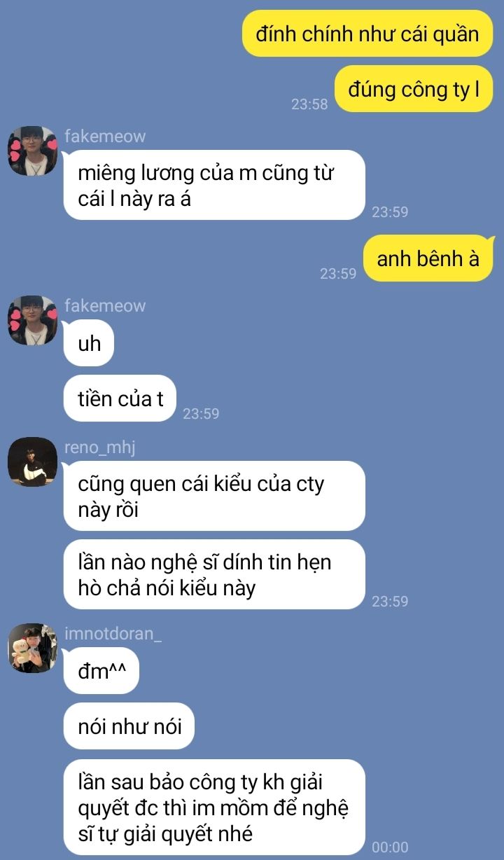Select the username reno_mhj
The width and height of the screenshot is (504, 860).
pyautogui.click(x=99, y=448)
